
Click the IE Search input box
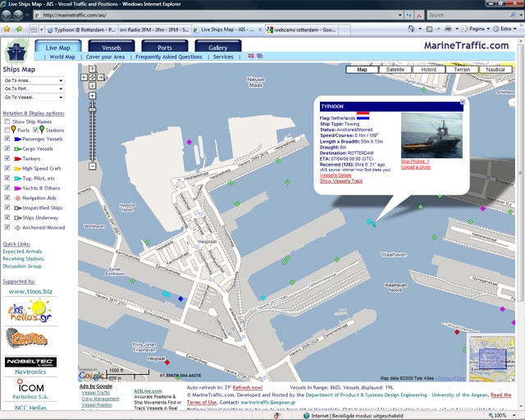click(468, 15)
